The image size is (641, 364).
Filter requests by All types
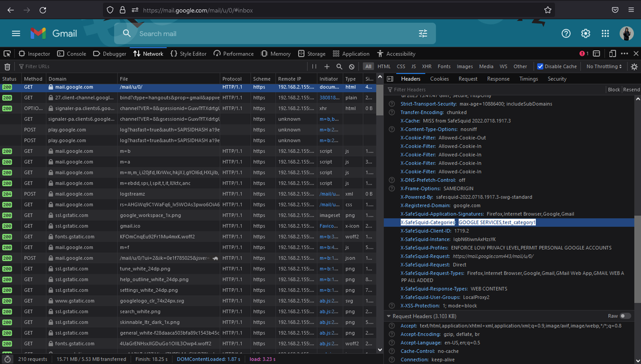point(368,66)
